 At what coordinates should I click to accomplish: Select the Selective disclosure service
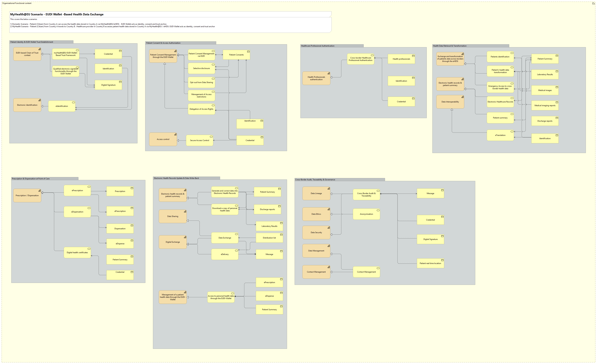(x=202, y=69)
